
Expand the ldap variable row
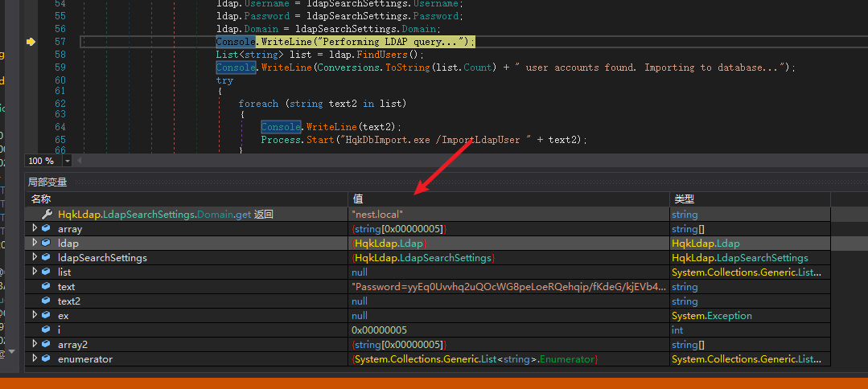coord(35,243)
